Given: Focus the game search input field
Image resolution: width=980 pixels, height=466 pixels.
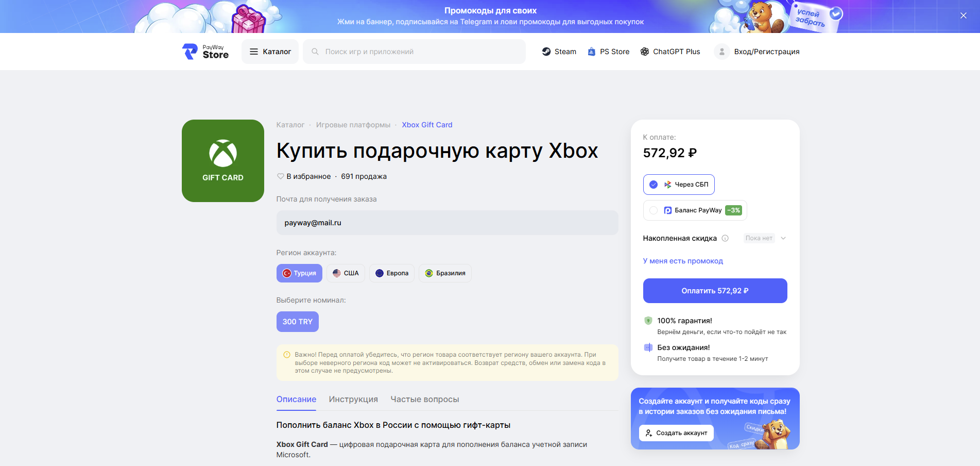Looking at the screenshot, I should (x=414, y=52).
